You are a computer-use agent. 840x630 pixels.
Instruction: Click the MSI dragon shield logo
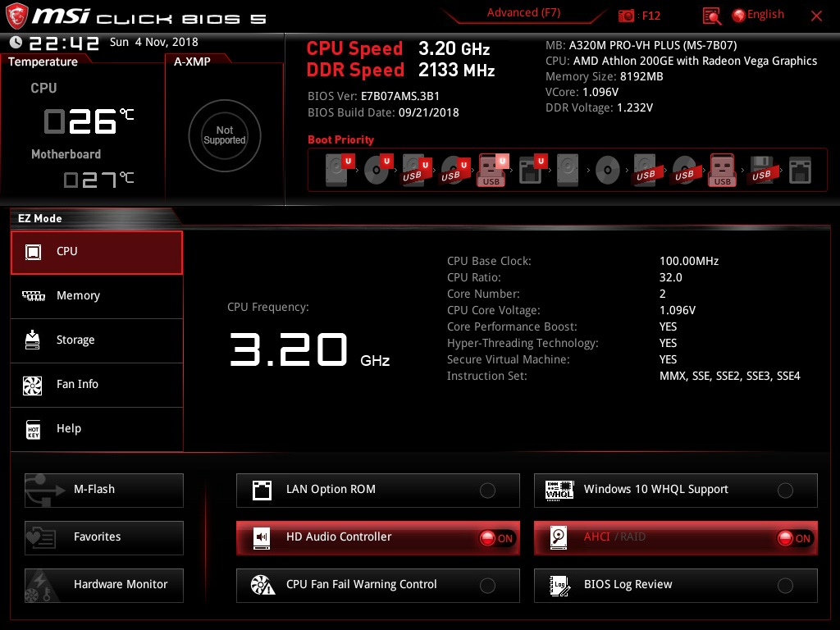(16, 16)
